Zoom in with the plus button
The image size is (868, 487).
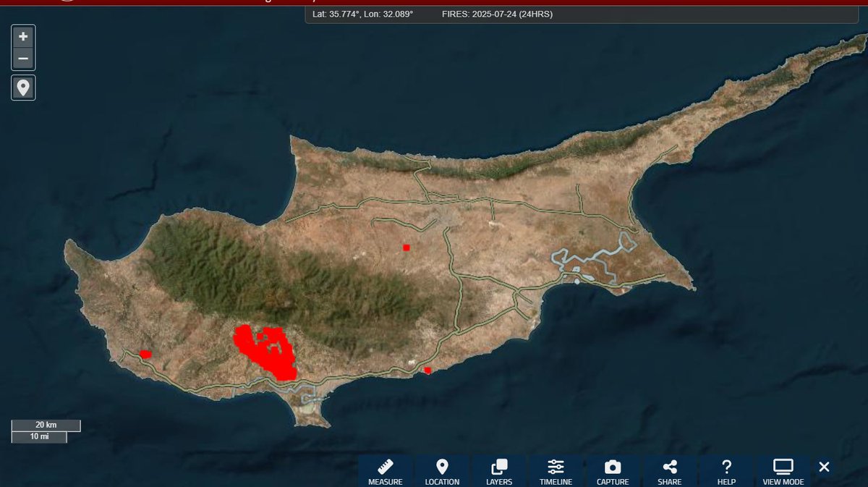22,35
